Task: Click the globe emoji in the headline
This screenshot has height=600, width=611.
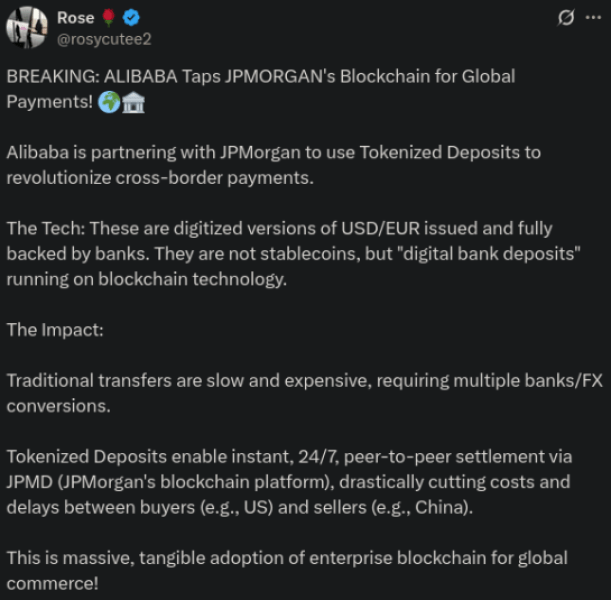Action: click(x=109, y=103)
